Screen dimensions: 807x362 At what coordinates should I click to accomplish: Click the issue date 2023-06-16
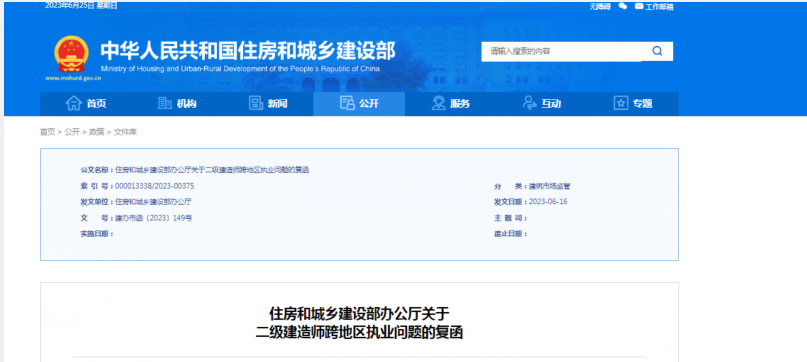(548, 202)
